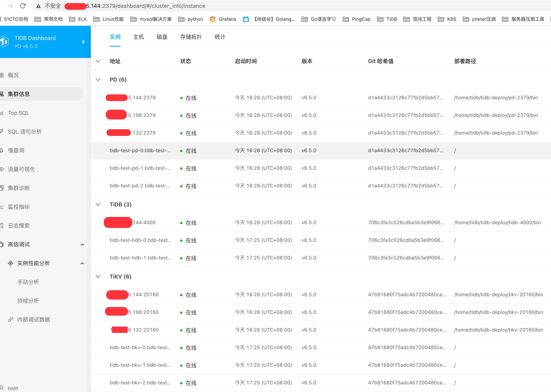Screen dimensions: 551x392
Task: Click the not-secure warning icon in address bar
Action: (38, 6)
